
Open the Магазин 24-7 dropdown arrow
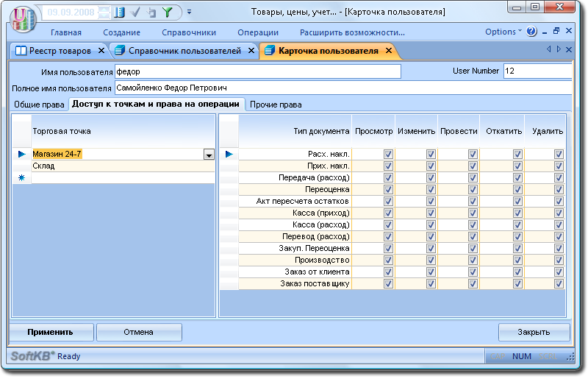coord(209,155)
